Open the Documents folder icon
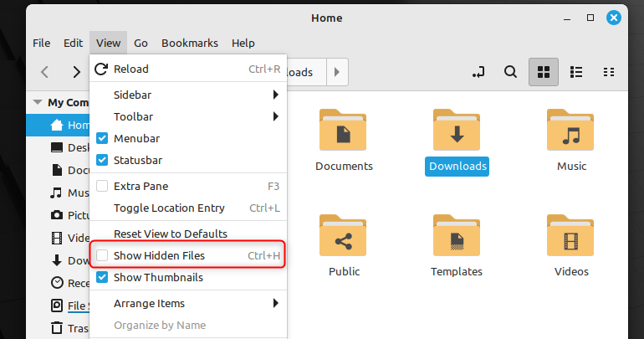Image resolution: width=644 pixels, height=339 pixels. point(344,131)
